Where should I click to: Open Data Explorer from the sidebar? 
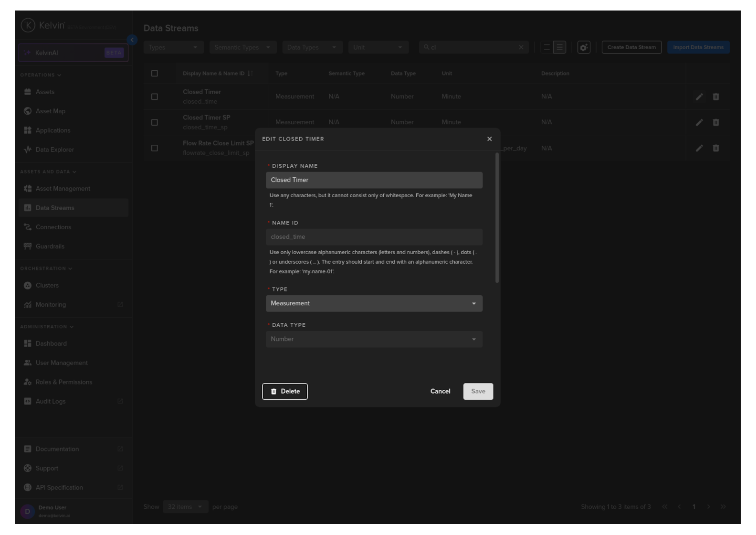[x=54, y=150]
